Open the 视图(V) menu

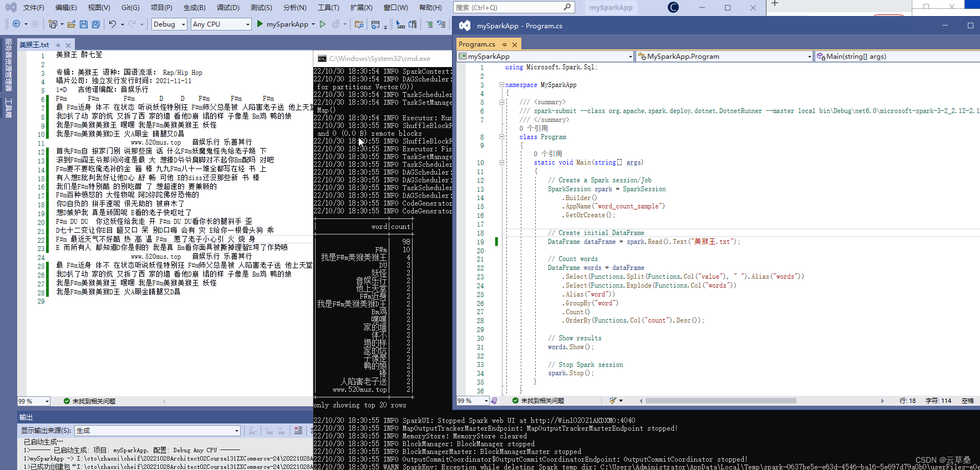click(x=99, y=7)
